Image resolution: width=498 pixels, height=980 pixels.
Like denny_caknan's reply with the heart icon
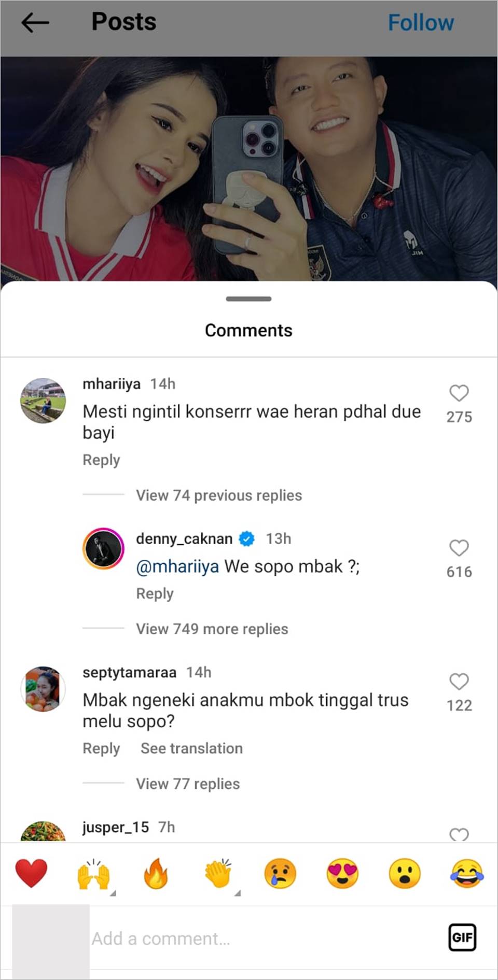(459, 548)
